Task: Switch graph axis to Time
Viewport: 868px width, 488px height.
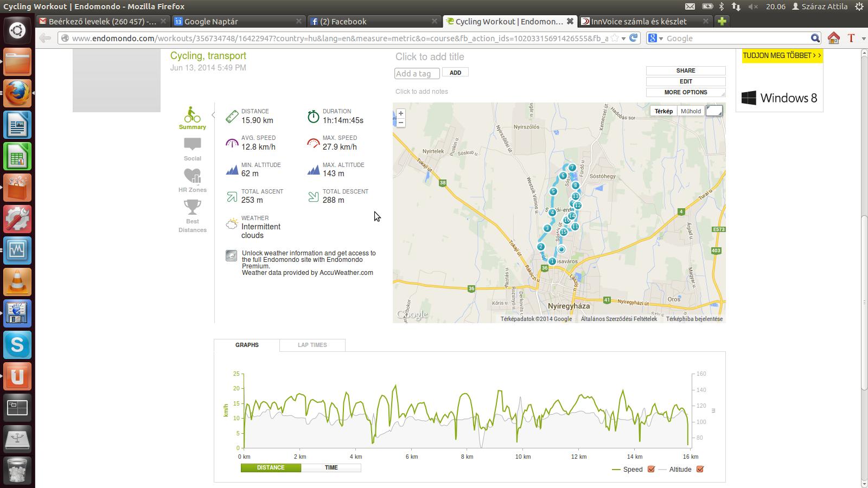Action: (331, 467)
